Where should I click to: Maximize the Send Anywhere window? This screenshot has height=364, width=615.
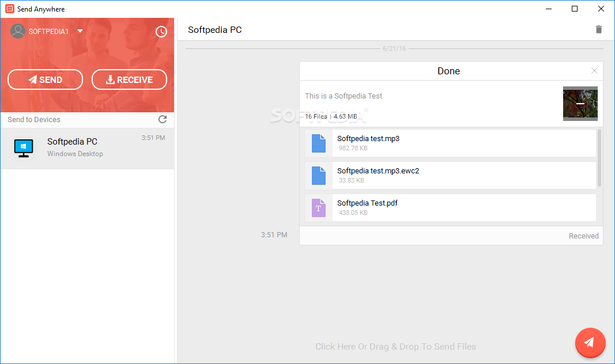[x=575, y=9]
